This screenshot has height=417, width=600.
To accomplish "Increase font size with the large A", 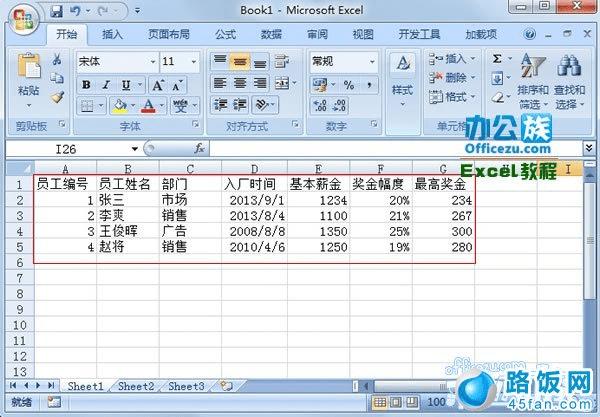I will click(x=158, y=85).
